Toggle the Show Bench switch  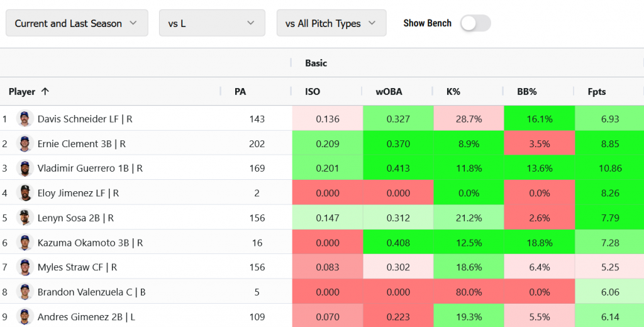click(x=475, y=23)
